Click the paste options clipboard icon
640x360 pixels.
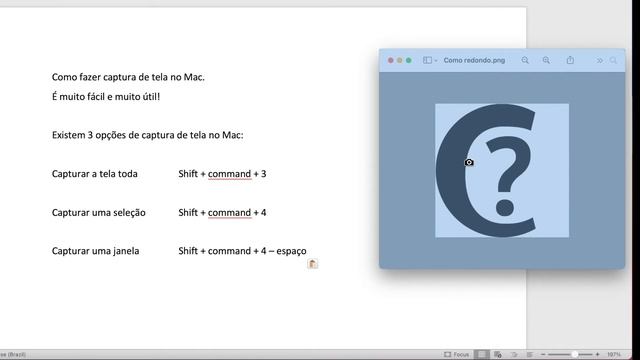(312, 264)
